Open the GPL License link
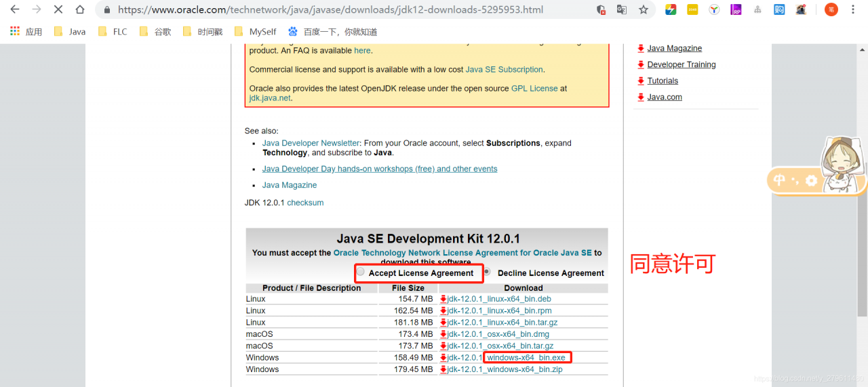 (534, 88)
